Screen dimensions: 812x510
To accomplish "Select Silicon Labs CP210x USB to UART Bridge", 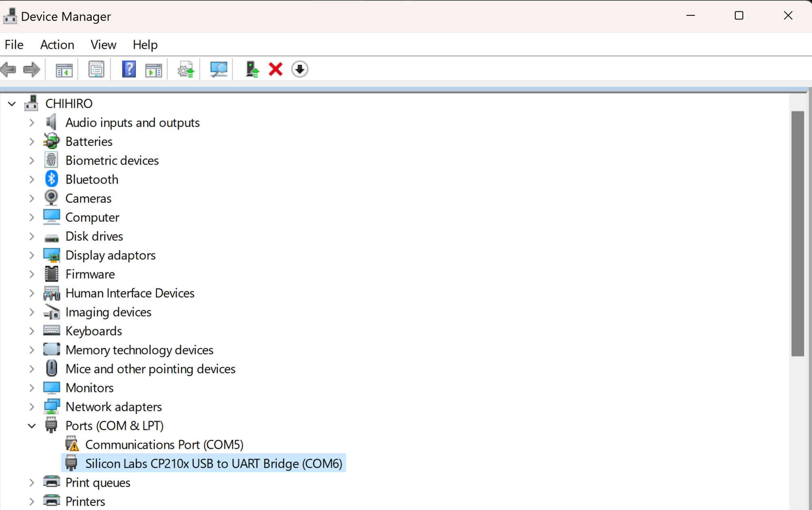I will tap(214, 464).
